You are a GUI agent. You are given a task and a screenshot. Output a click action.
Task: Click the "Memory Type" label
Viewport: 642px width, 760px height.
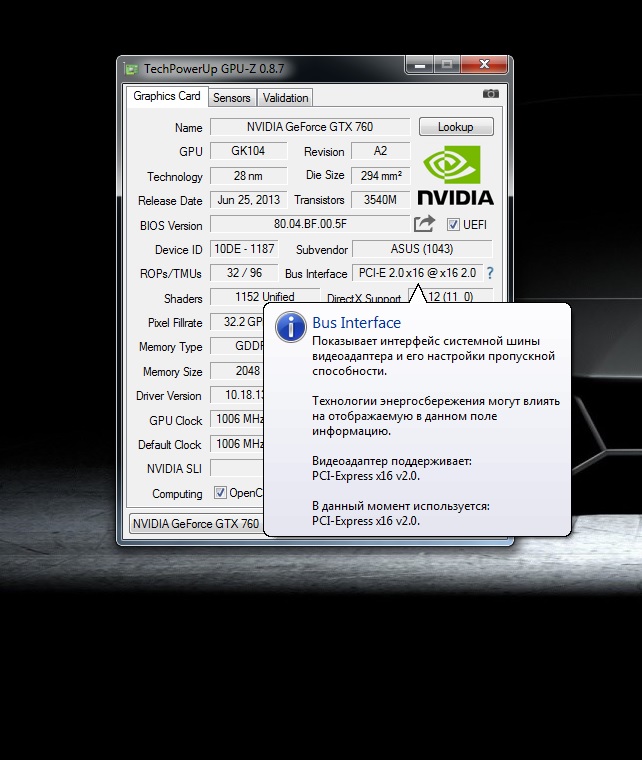tap(171, 347)
